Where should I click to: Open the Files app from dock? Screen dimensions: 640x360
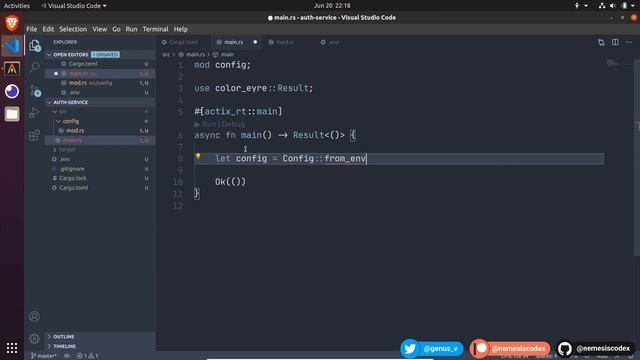(x=12, y=114)
